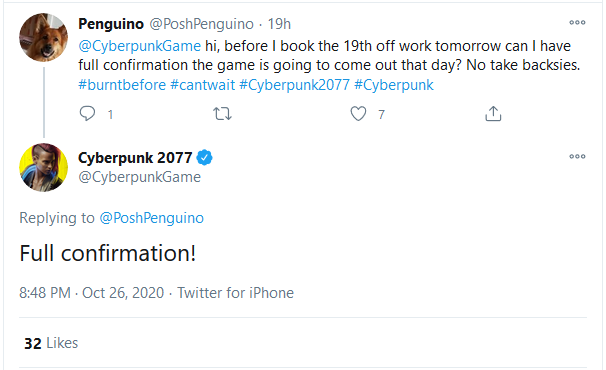Open Penguino's display name profile link
The height and width of the screenshot is (370, 606).
pos(111,24)
